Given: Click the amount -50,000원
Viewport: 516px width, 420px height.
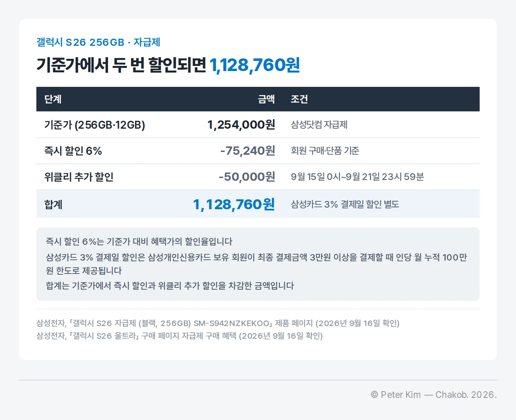Looking at the screenshot, I should pyautogui.click(x=247, y=177).
